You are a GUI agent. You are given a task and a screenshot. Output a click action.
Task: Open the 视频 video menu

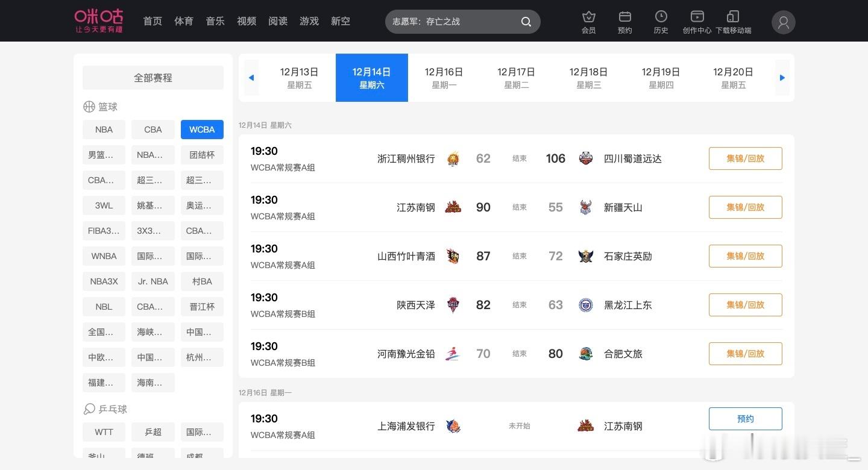247,21
